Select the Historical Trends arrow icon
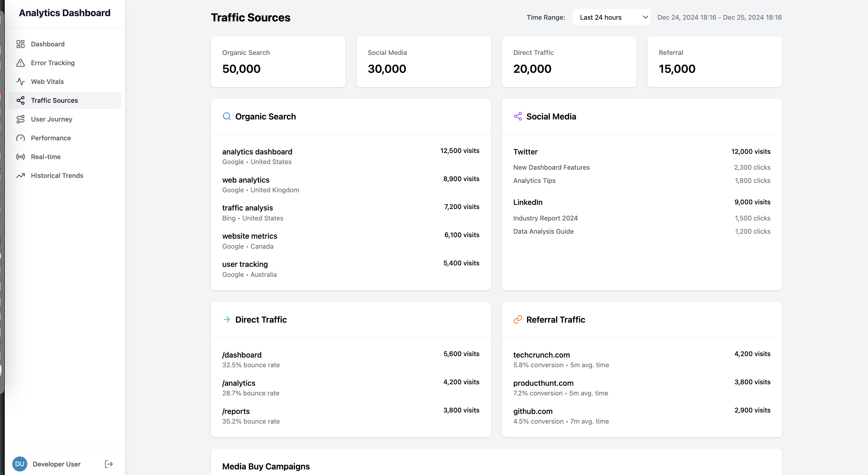Image resolution: width=868 pixels, height=475 pixels. 21,175
